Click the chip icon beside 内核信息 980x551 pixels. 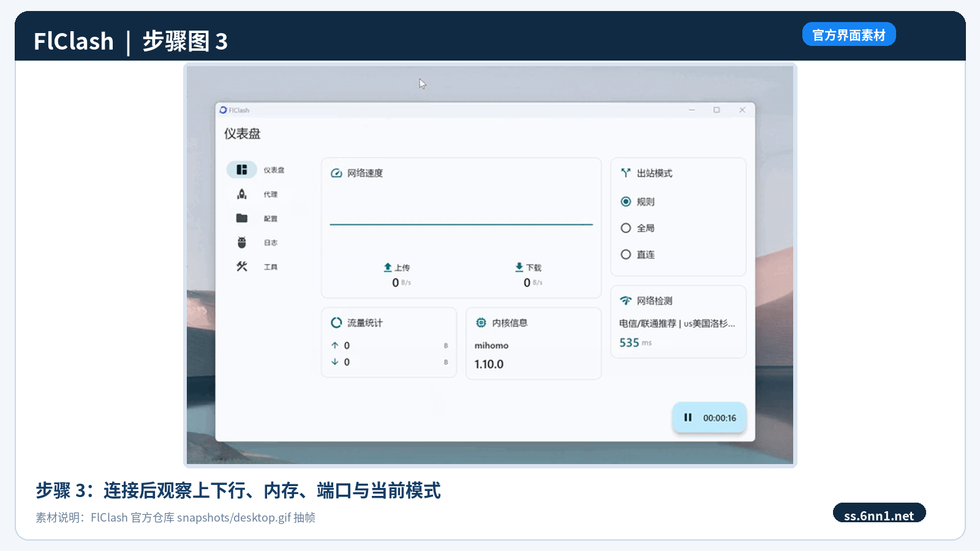point(481,323)
